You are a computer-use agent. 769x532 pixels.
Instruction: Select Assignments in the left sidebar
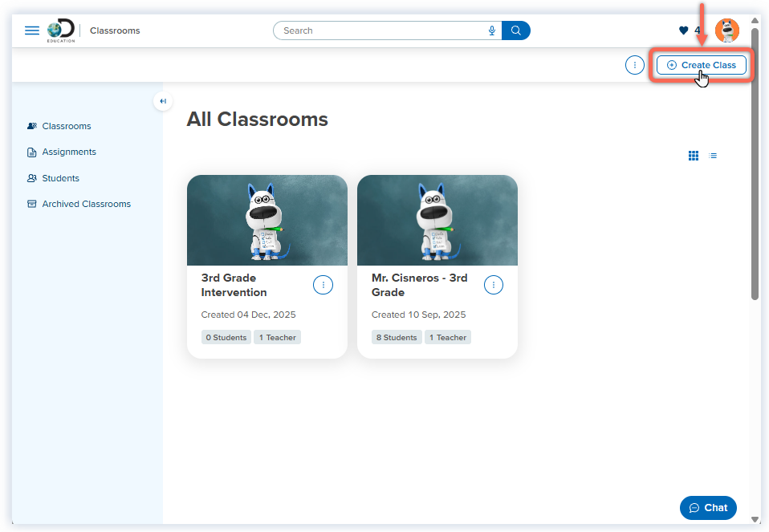pos(68,152)
